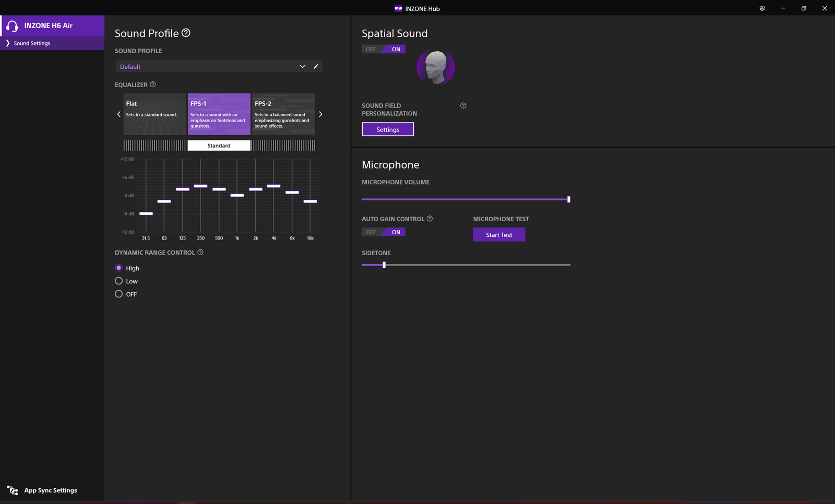Select the FPS-2 equalizer preset
This screenshot has width=835, height=504.
tap(283, 114)
